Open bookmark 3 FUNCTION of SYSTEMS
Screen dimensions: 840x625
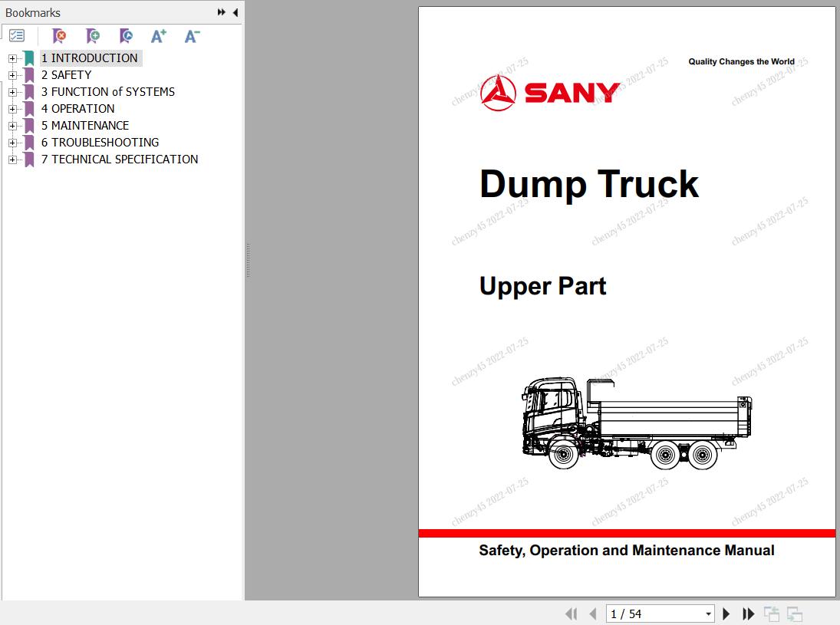point(108,91)
